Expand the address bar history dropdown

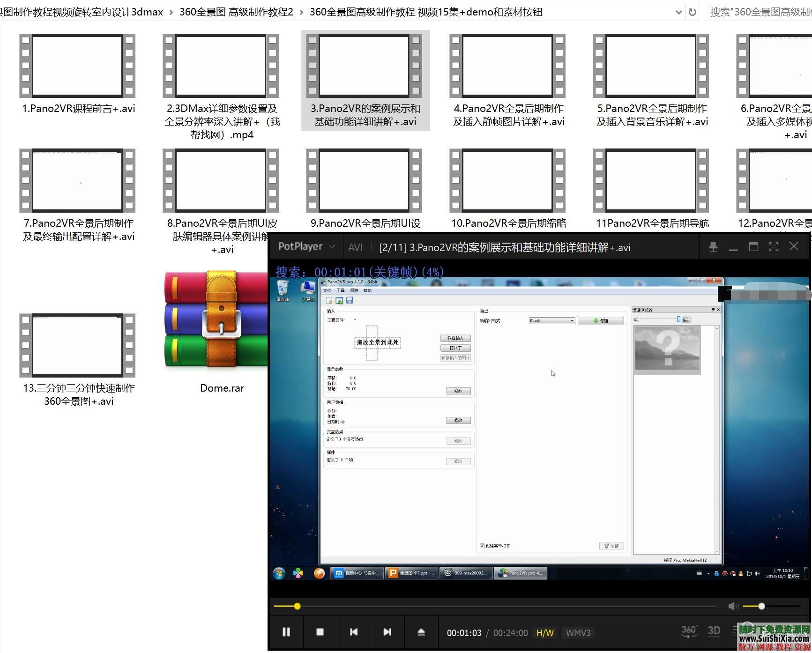pyautogui.click(x=678, y=12)
